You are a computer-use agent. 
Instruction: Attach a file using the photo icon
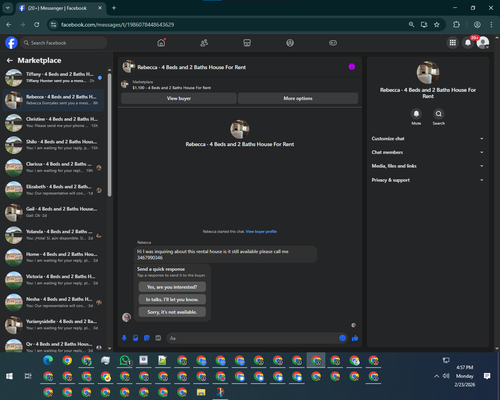click(x=136, y=338)
